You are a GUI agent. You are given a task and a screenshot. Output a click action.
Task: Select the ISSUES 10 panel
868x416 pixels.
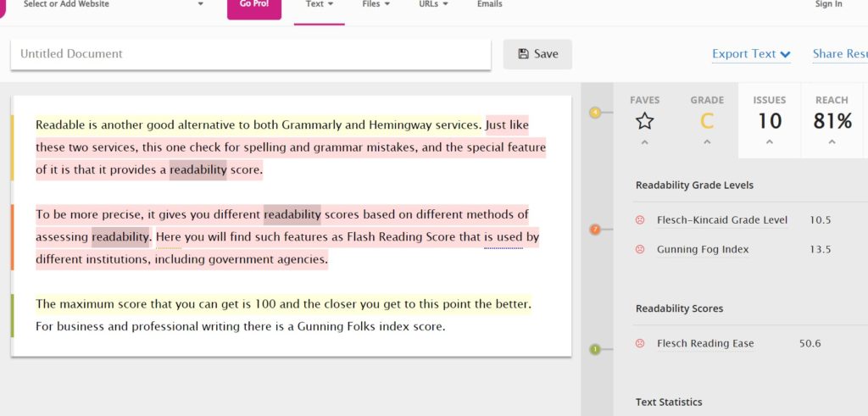769,120
